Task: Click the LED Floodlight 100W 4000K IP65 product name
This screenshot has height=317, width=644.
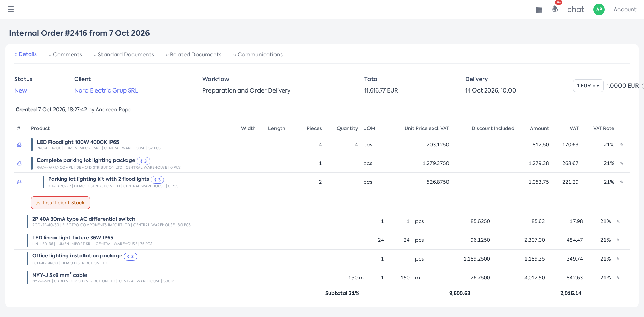Action: tap(78, 142)
